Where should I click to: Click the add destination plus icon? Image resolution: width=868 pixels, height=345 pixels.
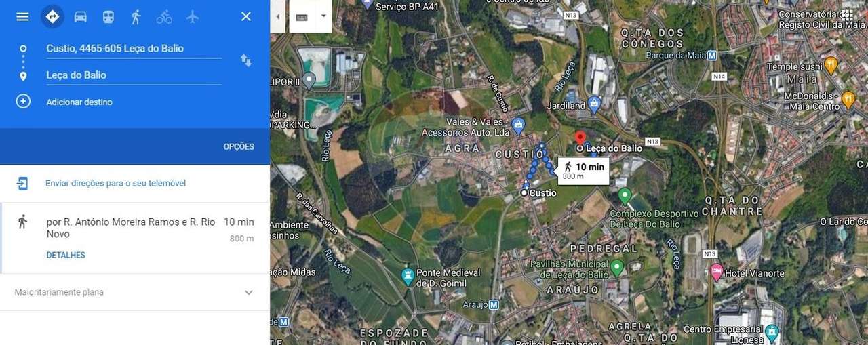point(23,102)
